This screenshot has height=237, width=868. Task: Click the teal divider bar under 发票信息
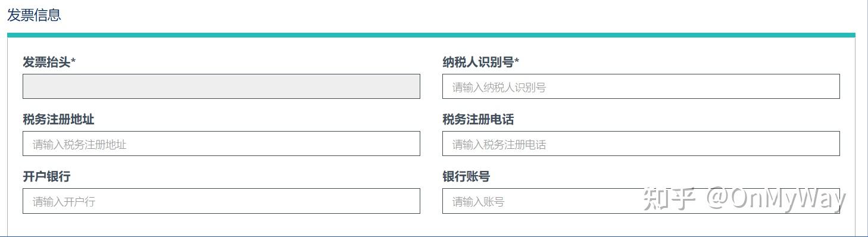point(431,35)
